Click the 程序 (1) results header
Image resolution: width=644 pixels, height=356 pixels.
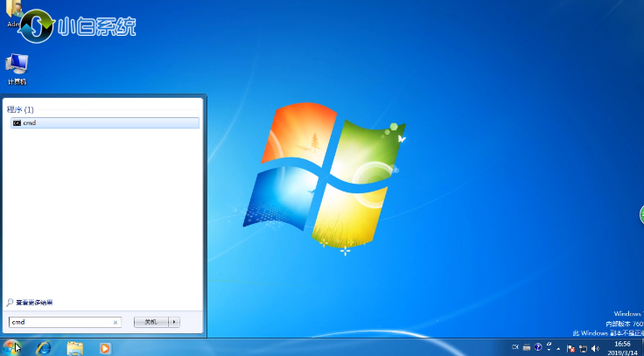point(20,109)
